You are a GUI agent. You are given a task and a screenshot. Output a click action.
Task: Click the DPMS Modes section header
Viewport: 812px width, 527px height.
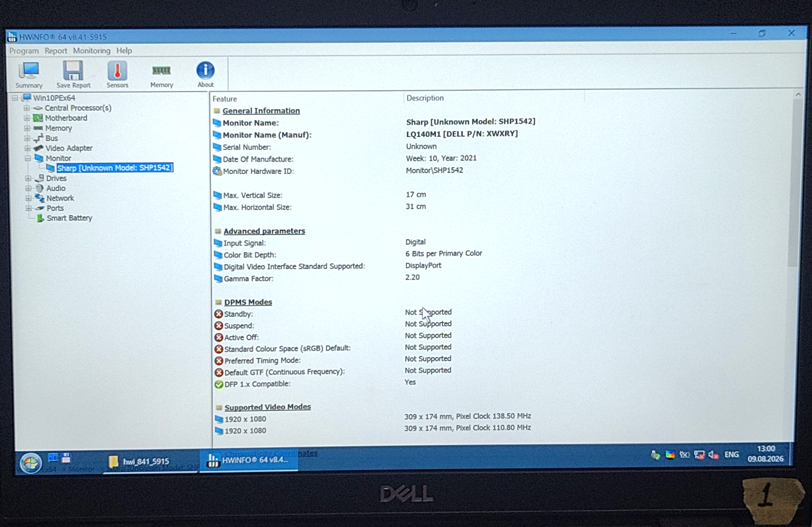tap(248, 302)
